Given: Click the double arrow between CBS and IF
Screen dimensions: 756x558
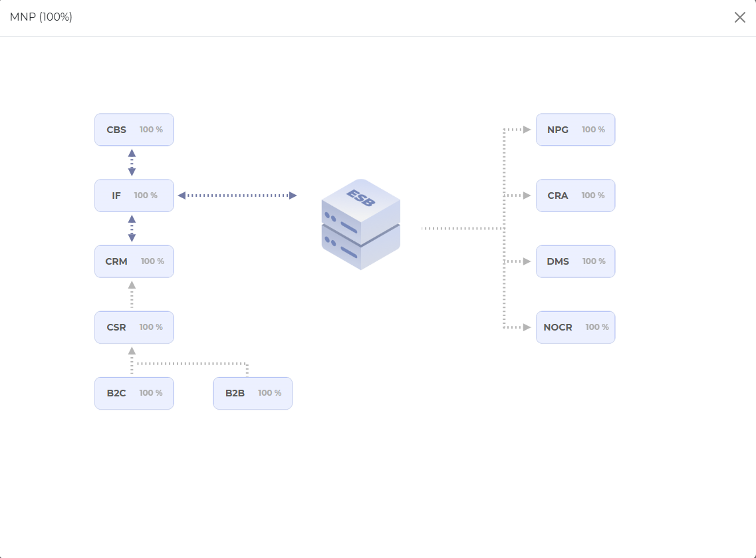Looking at the screenshot, I should tap(132, 162).
